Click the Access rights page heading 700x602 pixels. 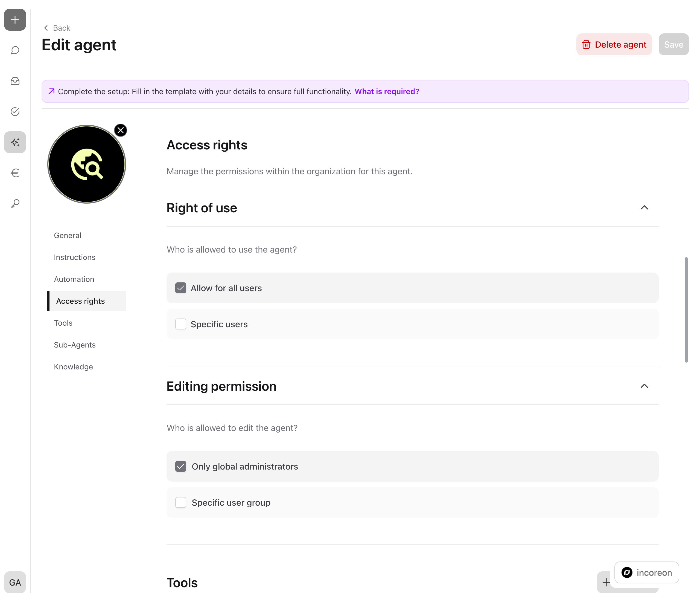point(207,145)
